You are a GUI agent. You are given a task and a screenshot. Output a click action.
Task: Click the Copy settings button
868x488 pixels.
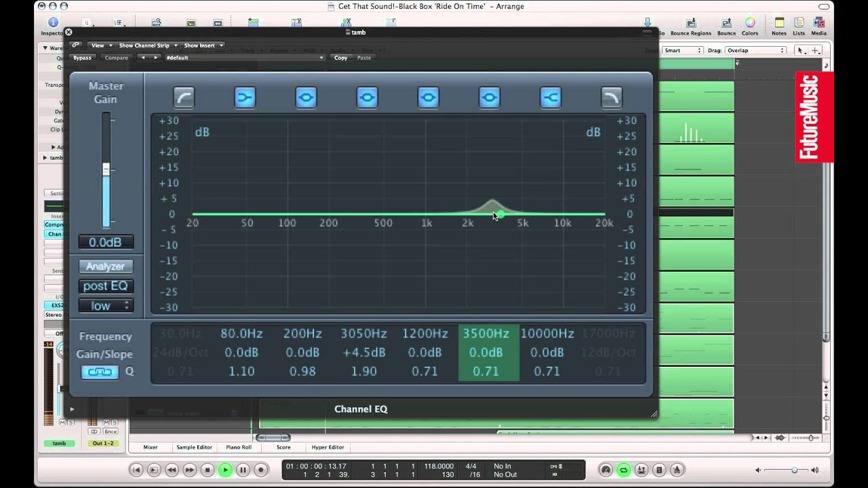coord(340,58)
